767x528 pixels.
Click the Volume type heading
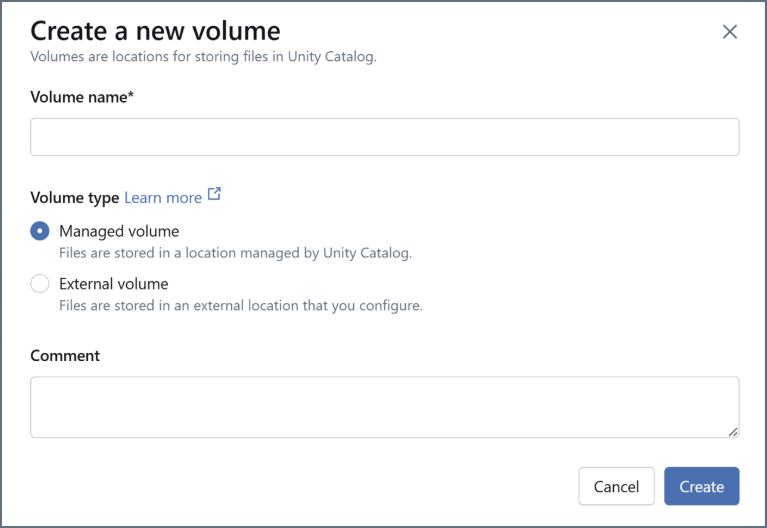[74, 198]
